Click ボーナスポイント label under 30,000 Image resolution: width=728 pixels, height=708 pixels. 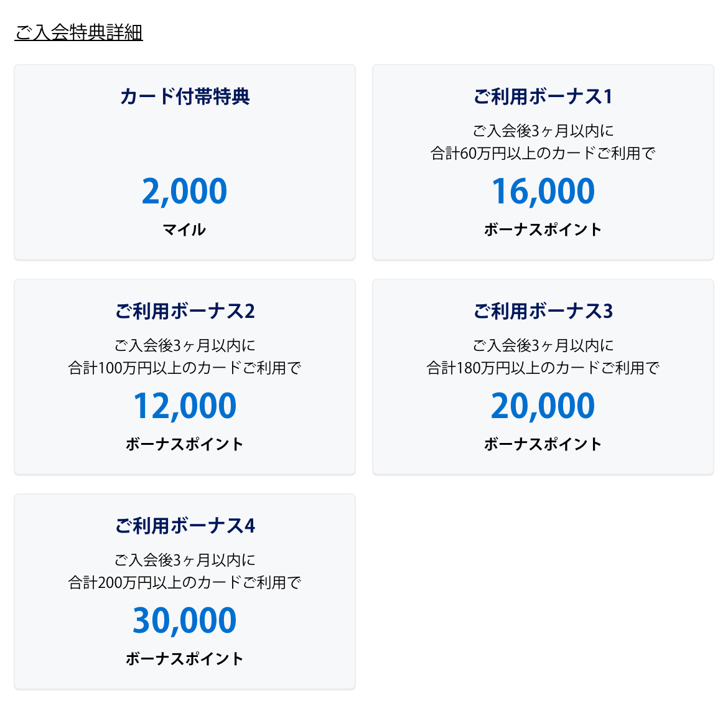tap(185, 658)
